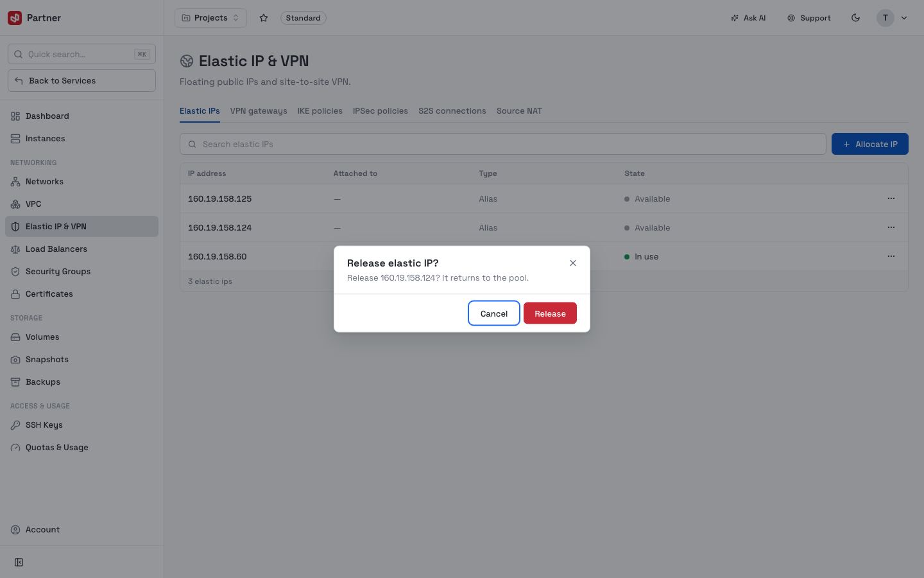Click IP address column header
Image resolution: width=924 pixels, height=578 pixels.
click(207, 173)
